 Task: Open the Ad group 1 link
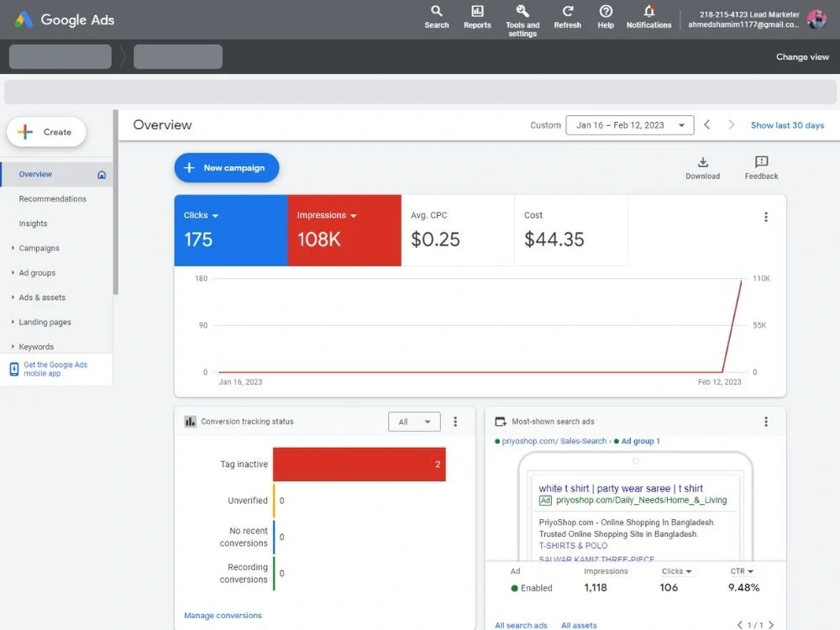pos(640,441)
